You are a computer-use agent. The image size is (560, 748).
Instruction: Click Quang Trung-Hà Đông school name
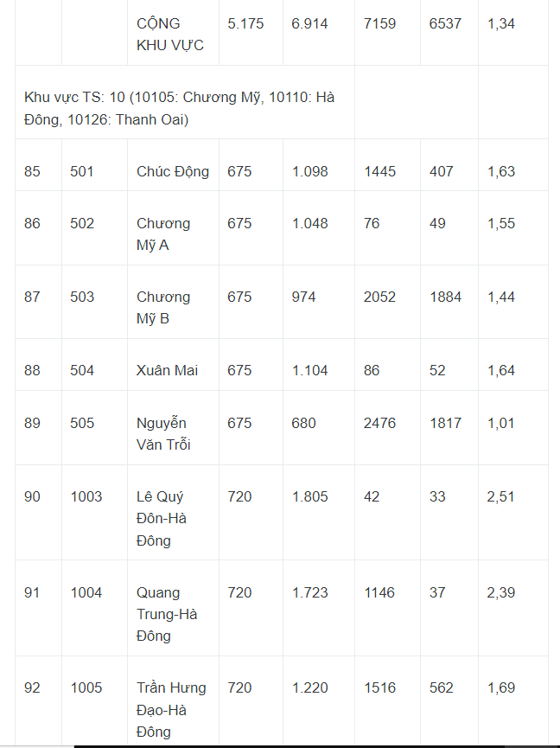tap(166, 615)
